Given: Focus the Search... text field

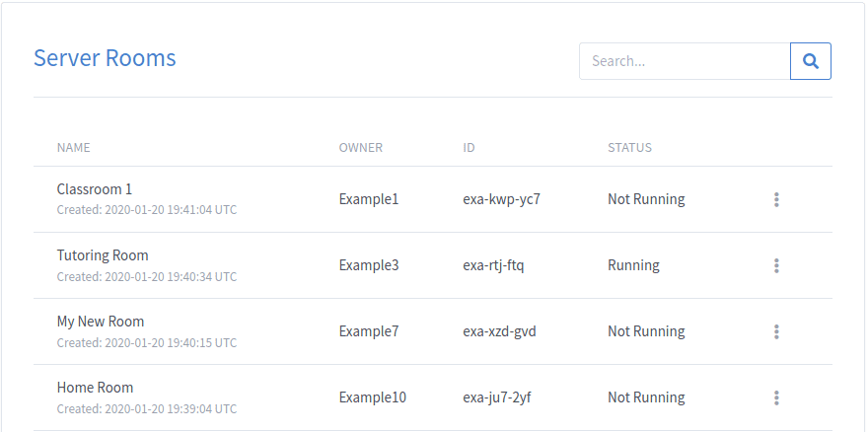Looking at the screenshot, I should coord(685,61).
